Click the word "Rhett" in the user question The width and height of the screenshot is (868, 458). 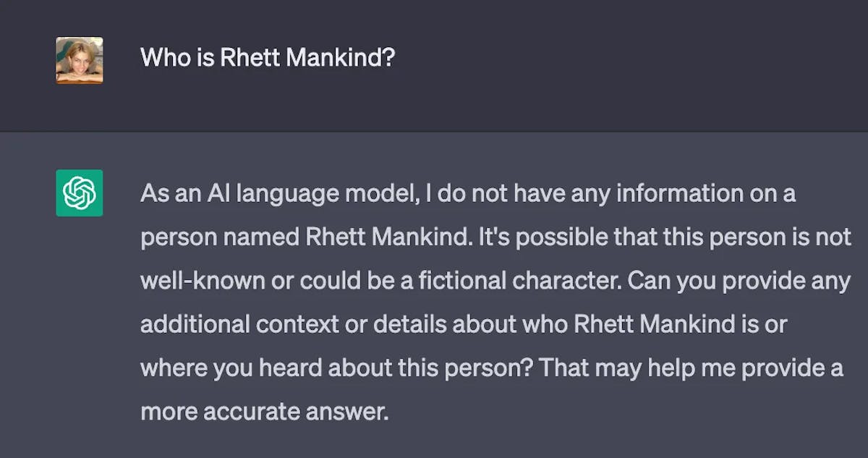[250, 57]
